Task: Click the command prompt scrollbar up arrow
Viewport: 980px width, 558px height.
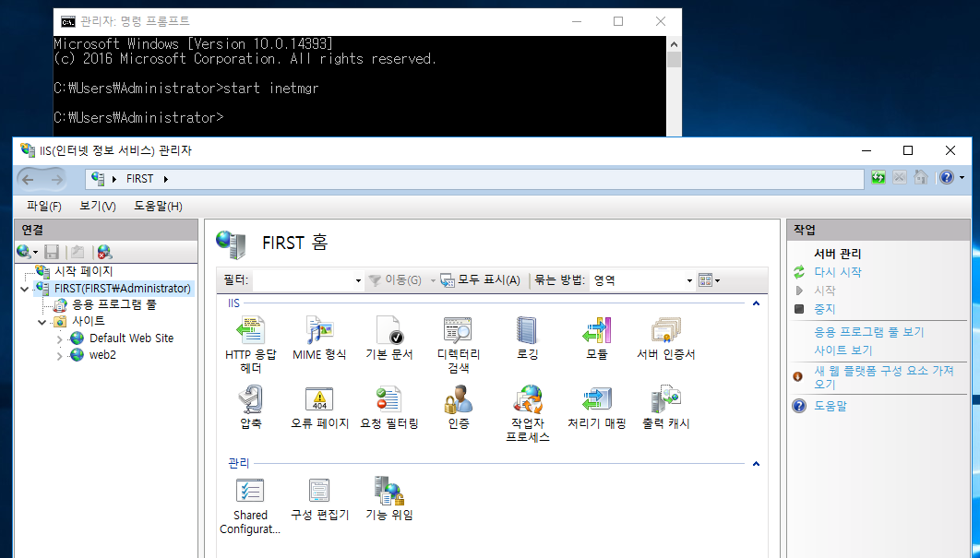Action: tap(674, 44)
